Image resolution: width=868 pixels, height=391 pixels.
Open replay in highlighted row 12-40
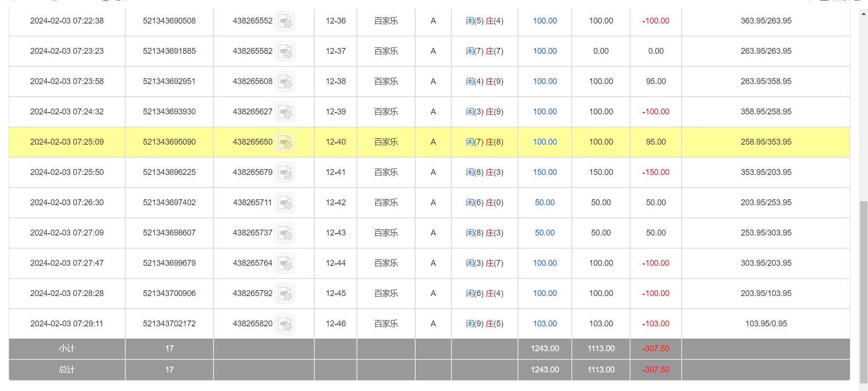click(285, 142)
